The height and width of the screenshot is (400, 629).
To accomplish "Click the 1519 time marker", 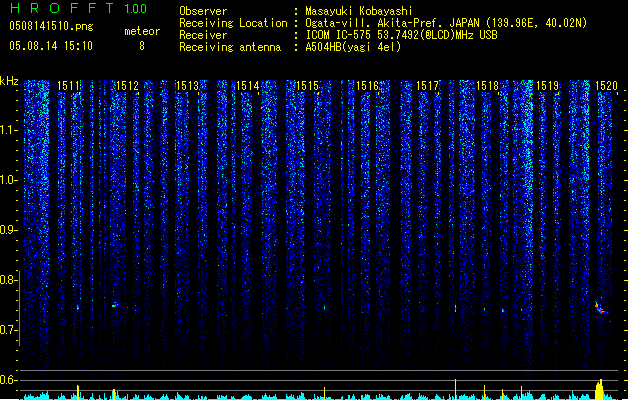I will 547,86.
